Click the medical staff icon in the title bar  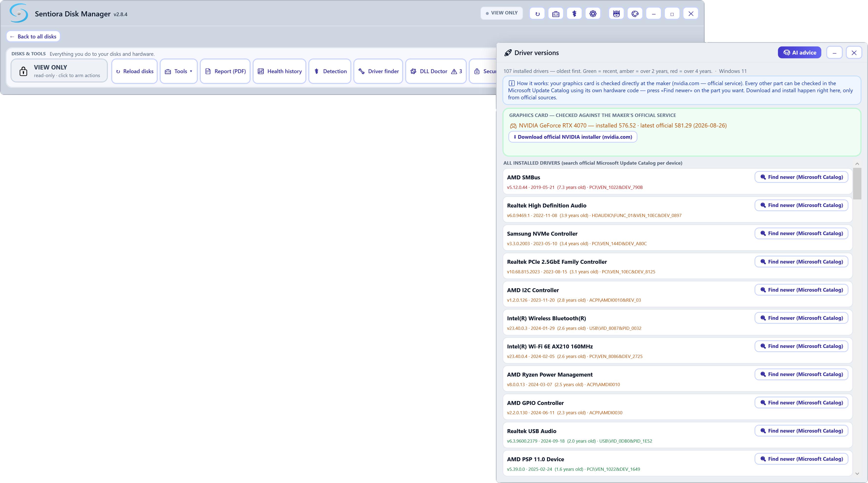click(574, 14)
